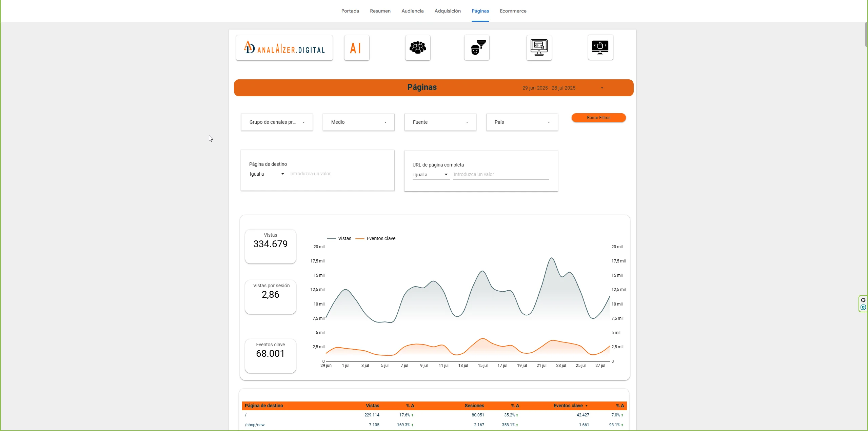Switch to the Adquisición tab

(x=447, y=11)
